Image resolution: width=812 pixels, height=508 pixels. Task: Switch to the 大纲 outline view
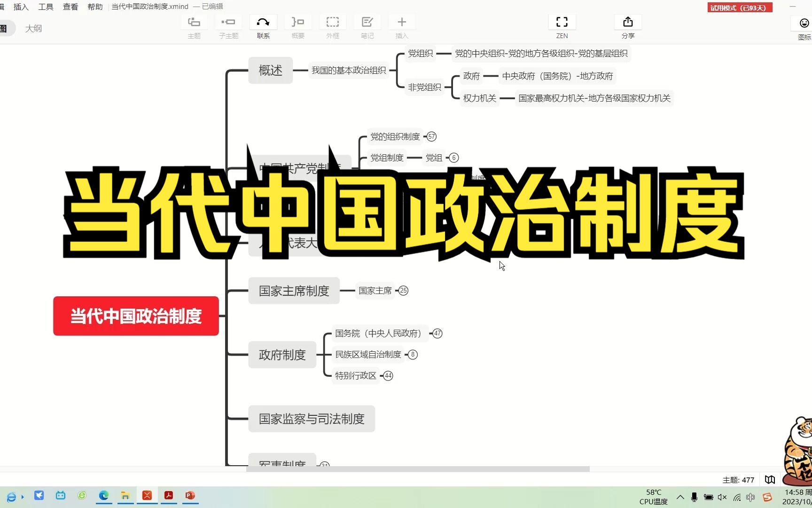34,28
